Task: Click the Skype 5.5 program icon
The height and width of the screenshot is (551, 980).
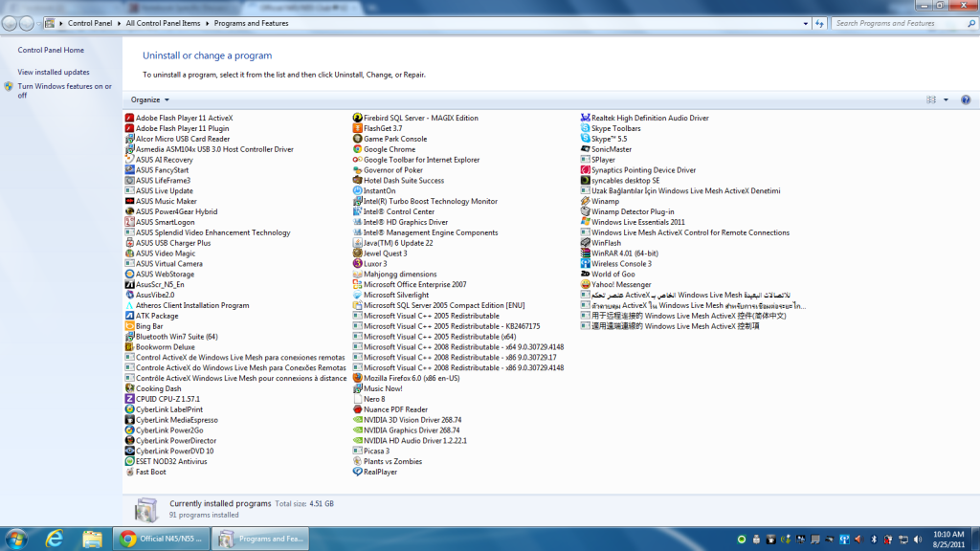Action: pyautogui.click(x=585, y=139)
